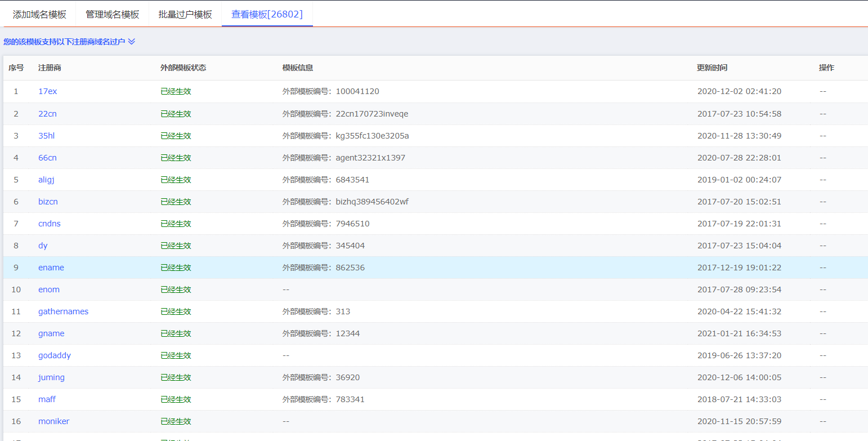
Task: Click update time 2017-12-19 19:01:22
Action: 739,268
